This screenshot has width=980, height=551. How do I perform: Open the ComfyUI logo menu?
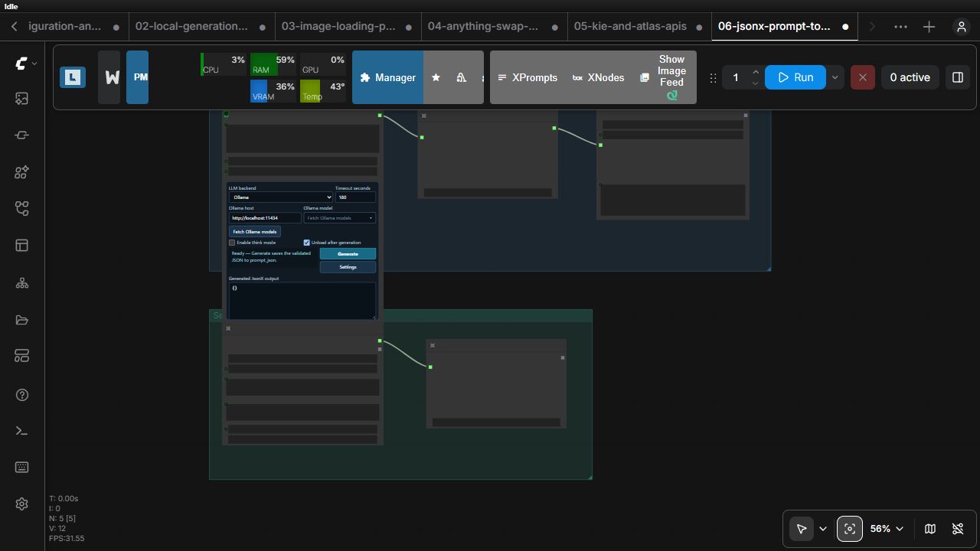click(25, 64)
